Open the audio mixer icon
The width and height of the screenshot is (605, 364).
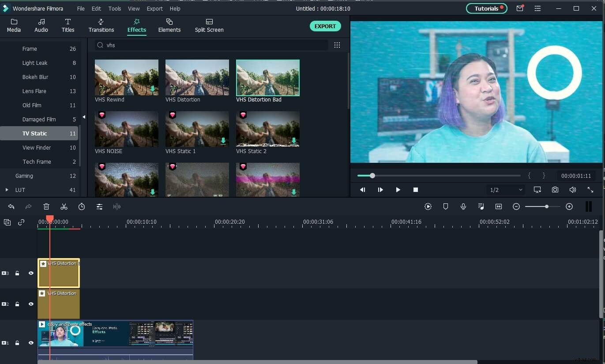click(481, 206)
